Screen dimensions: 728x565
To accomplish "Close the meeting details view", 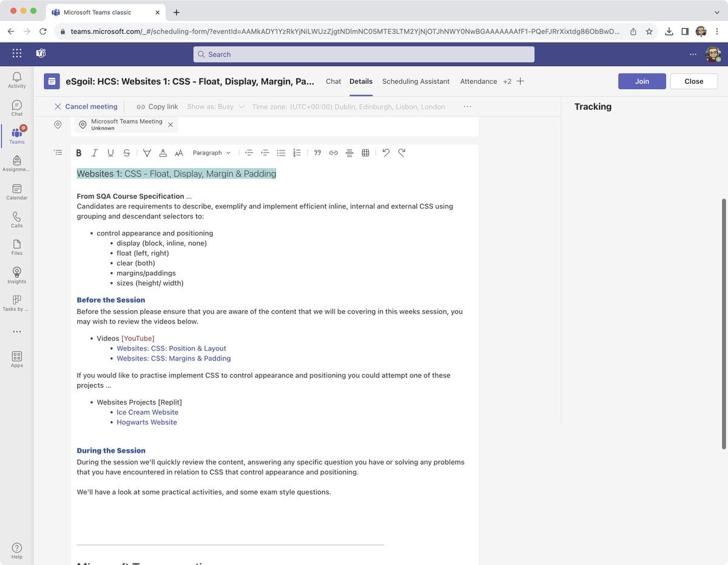I will click(694, 81).
